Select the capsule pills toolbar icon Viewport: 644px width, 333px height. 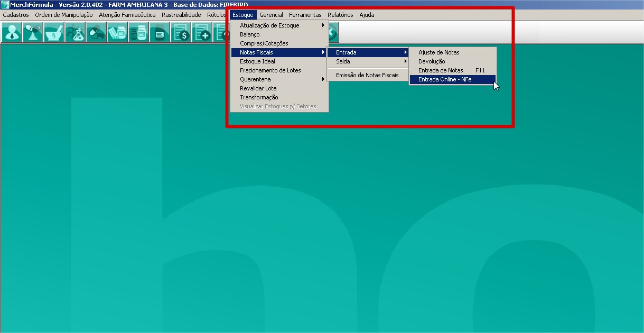click(x=96, y=33)
